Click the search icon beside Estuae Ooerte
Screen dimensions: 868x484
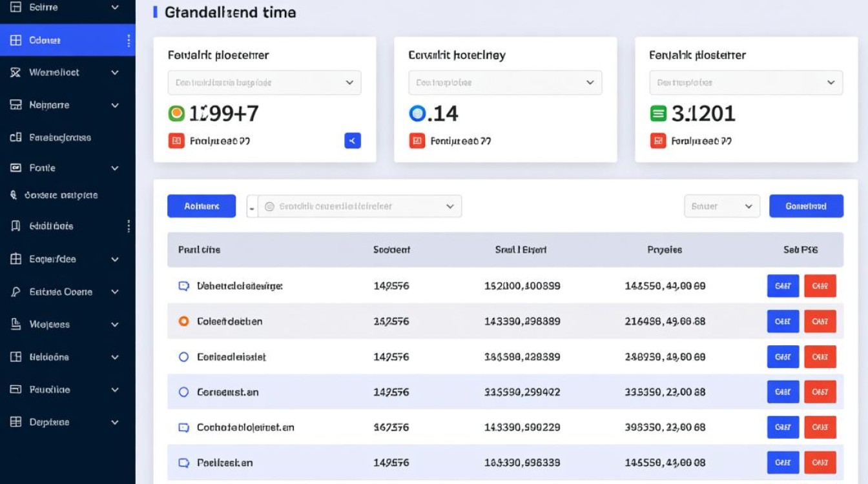16,292
